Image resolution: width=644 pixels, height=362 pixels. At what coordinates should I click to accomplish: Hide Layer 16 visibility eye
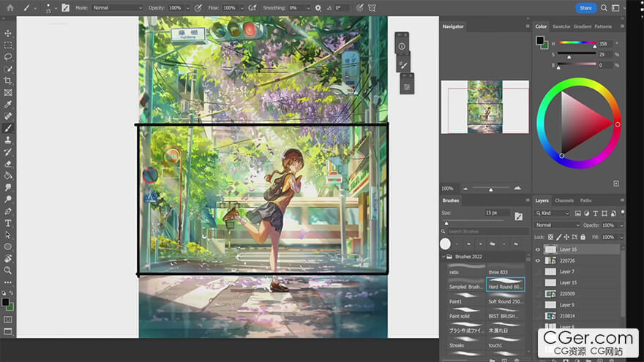(538, 249)
